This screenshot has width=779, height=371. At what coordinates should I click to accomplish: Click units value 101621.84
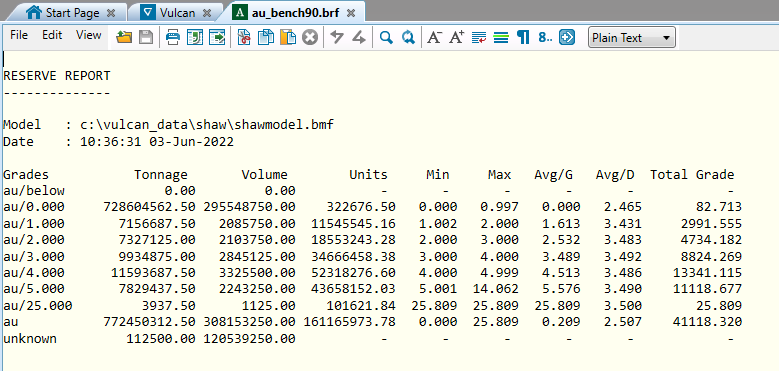click(x=361, y=305)
